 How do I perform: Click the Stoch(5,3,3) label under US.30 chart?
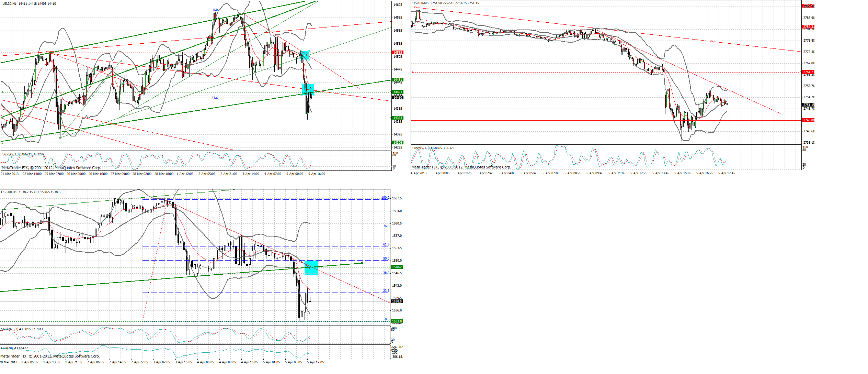[x=11, y=154]
